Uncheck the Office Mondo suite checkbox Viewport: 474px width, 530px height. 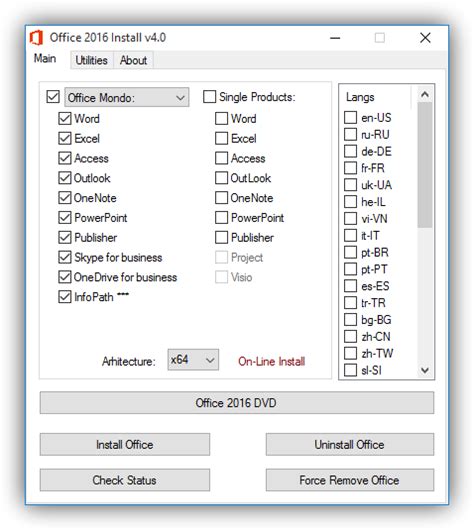coord(53,97)
